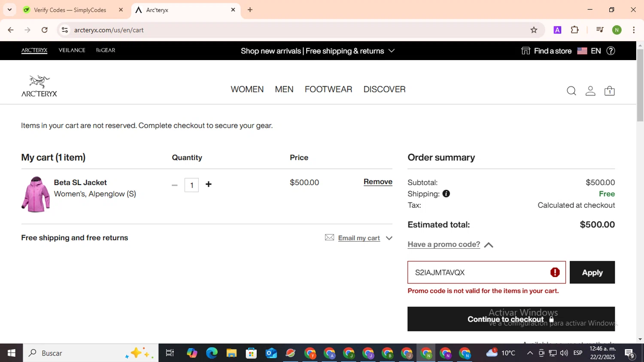This screenshot has width=644, height=362.
Task: Open the tab search dropdown arrow
Action: 9,9
